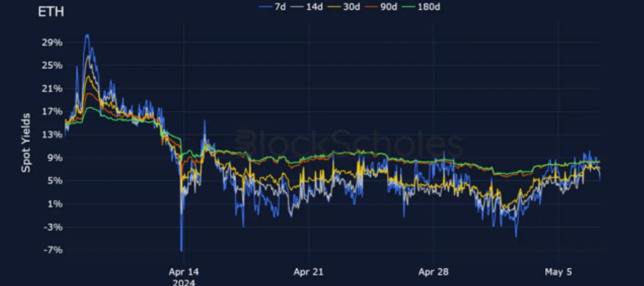Click the 9% y-axis tick label

click(x=55, y=158)
